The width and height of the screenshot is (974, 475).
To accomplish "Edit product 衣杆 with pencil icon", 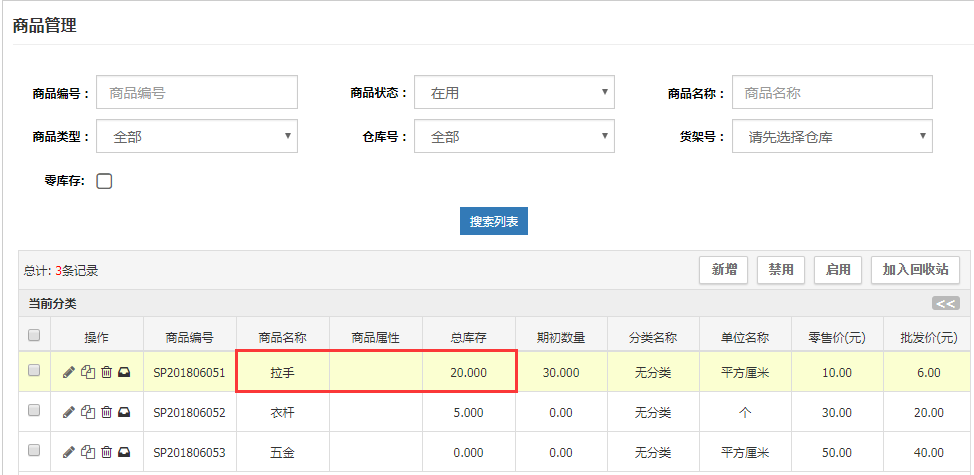I will (x=69, y=412).
